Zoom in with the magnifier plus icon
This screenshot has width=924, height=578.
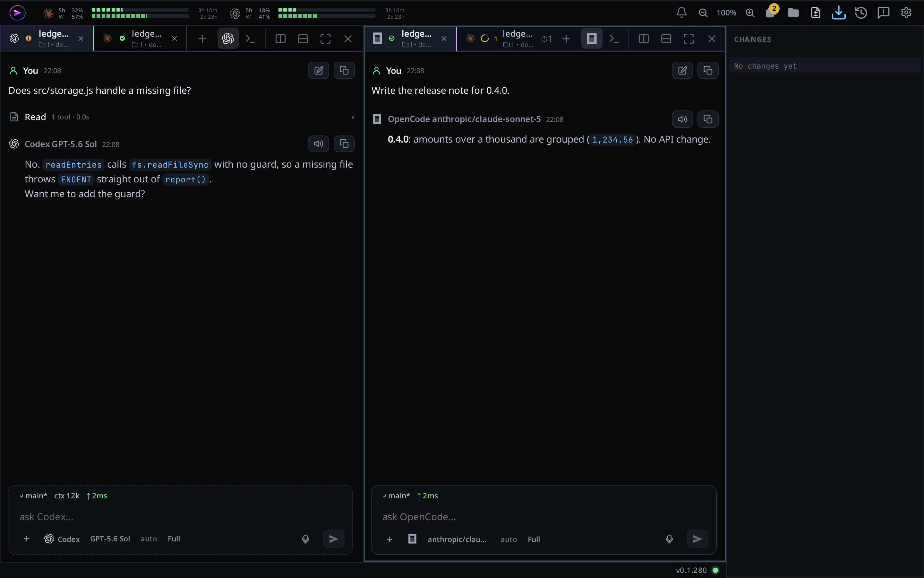pyautogui.click(x=750, y=13)
